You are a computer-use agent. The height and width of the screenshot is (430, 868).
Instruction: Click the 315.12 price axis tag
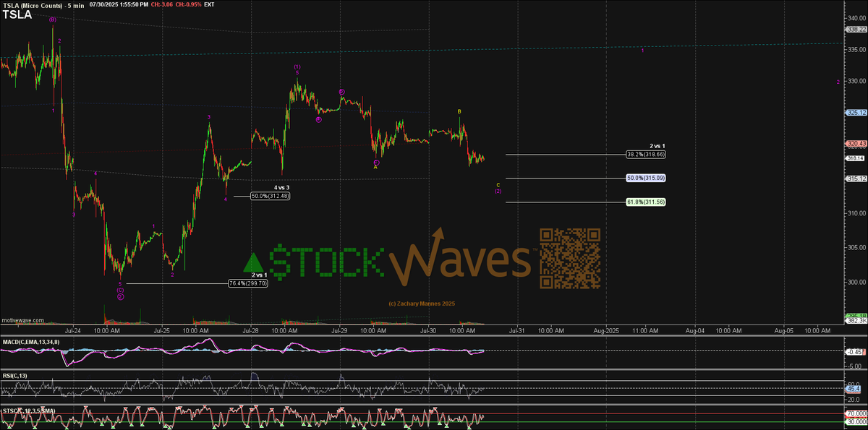[x=856, y=179]
